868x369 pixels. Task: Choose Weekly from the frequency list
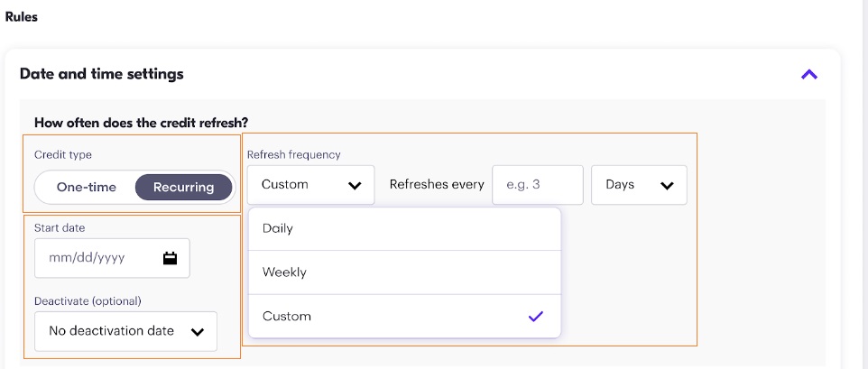[284, 272]
